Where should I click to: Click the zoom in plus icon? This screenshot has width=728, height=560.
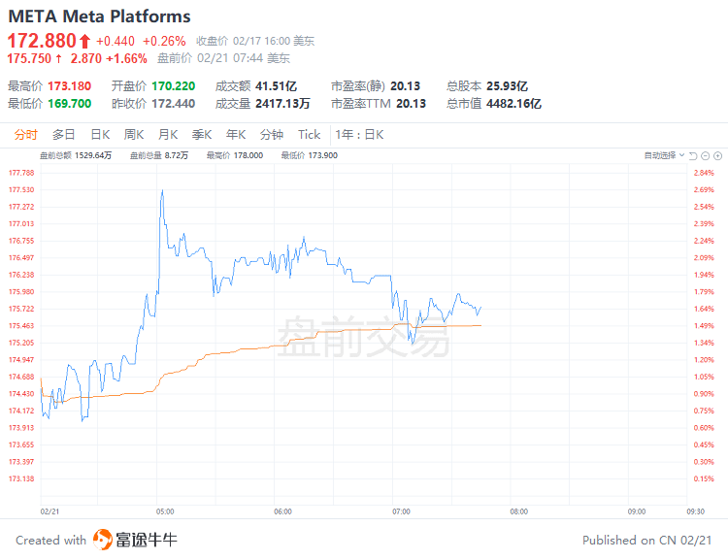717,155
